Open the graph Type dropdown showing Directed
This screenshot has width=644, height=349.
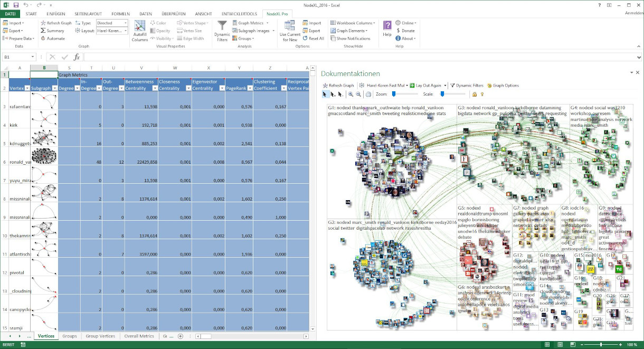point(111,23)
